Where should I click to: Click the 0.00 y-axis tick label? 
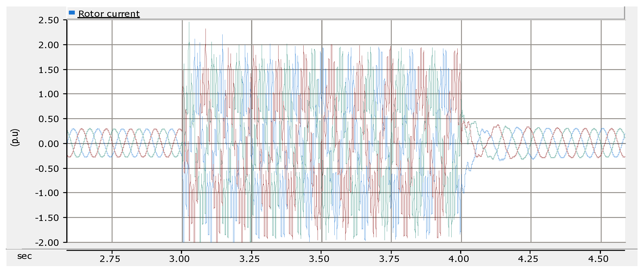[49, 144]
